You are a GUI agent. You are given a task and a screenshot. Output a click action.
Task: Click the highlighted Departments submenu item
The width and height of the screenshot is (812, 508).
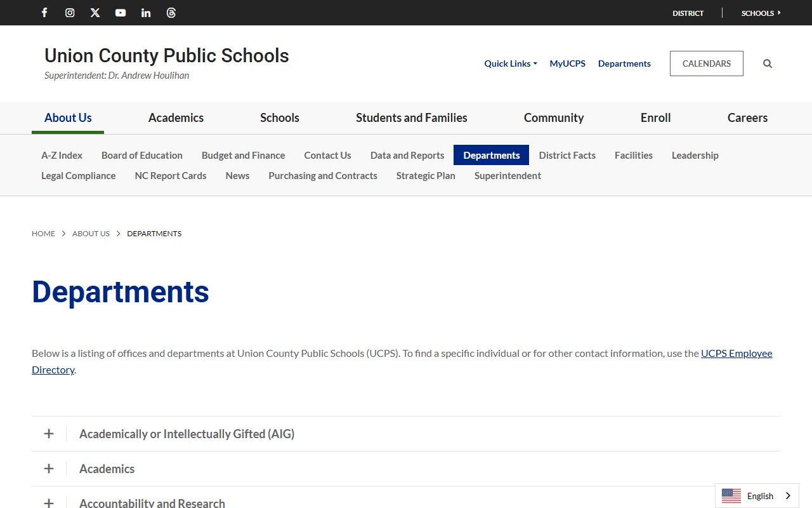click(x=492, y=155)
